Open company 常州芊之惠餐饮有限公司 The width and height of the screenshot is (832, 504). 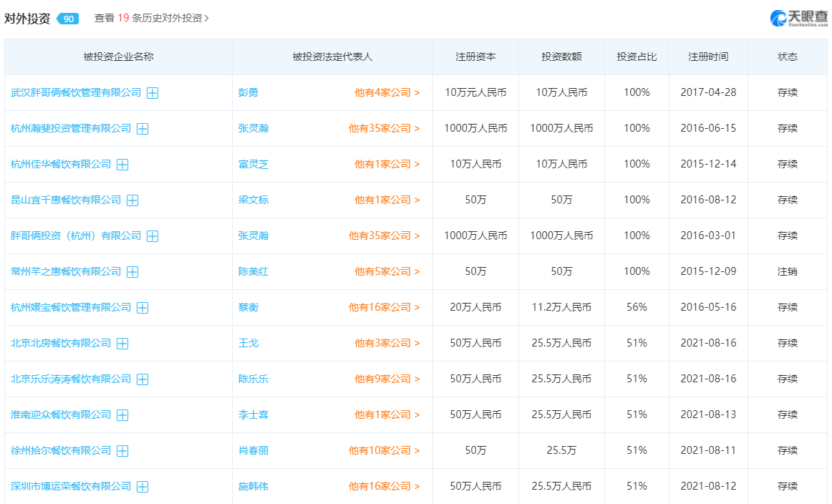click(x=66, y=271)
